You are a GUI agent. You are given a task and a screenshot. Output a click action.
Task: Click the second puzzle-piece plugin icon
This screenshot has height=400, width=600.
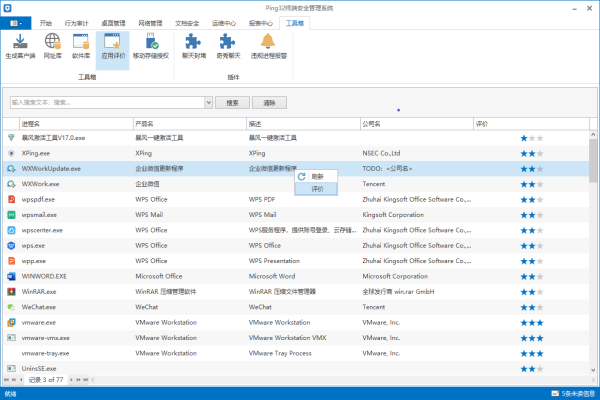[x=228, y=41]
